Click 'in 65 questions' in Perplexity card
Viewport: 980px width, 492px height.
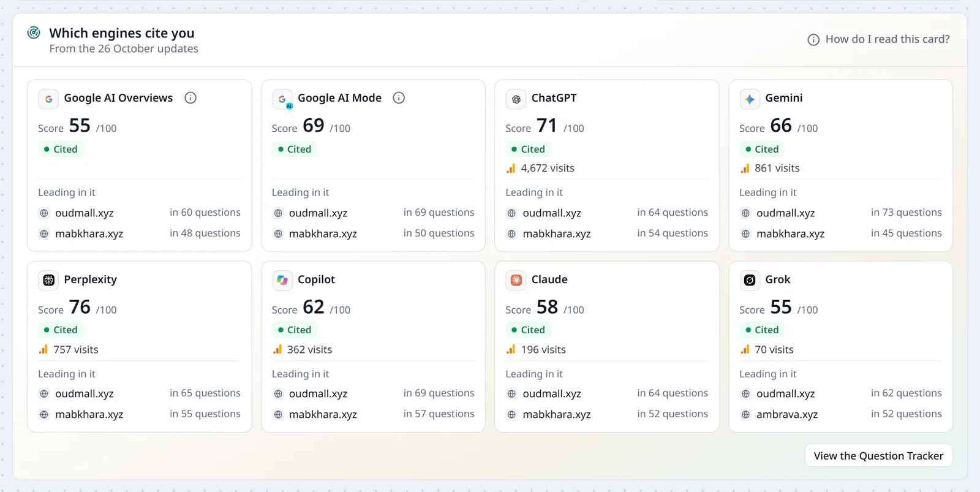(205, 393)
